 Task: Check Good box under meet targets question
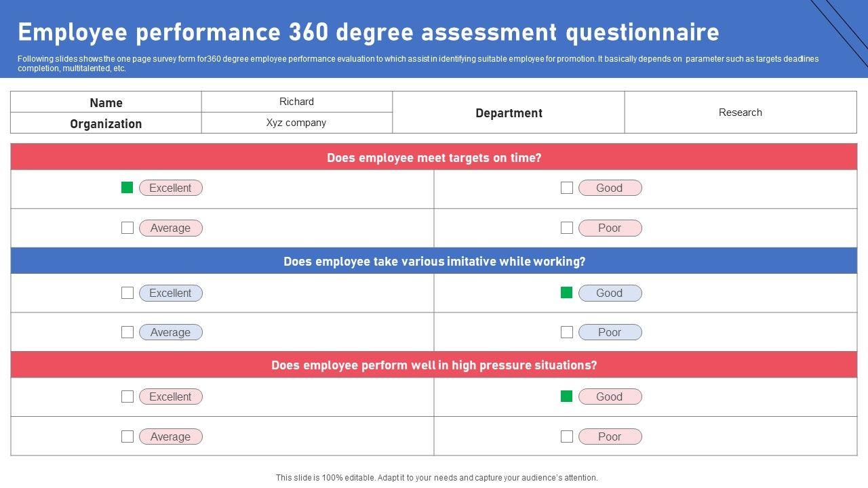(x=567, y=188)
